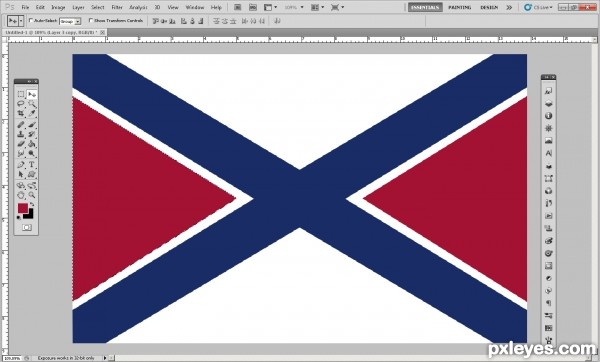Open the CS Live dropdown

coord(538,7)
